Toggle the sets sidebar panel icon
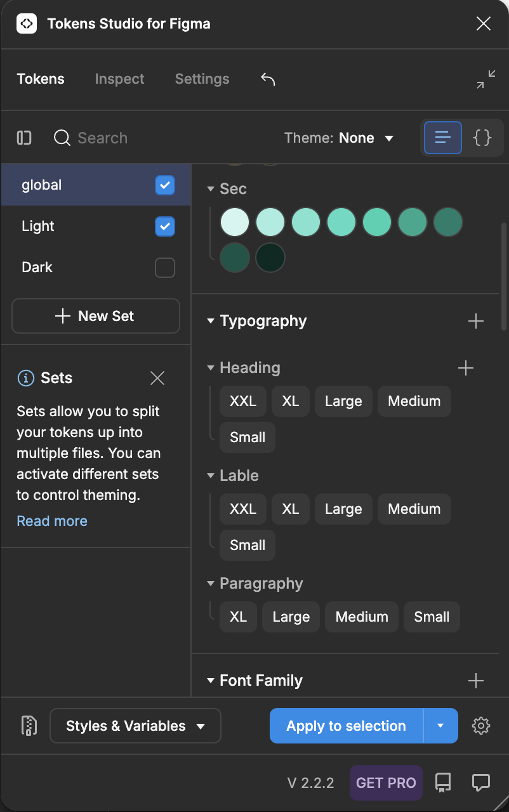The image size is (509, 812). point(24,138)
